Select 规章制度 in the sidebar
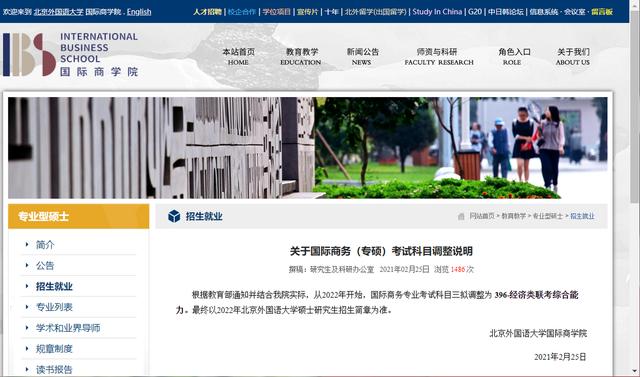 (54, 349)
